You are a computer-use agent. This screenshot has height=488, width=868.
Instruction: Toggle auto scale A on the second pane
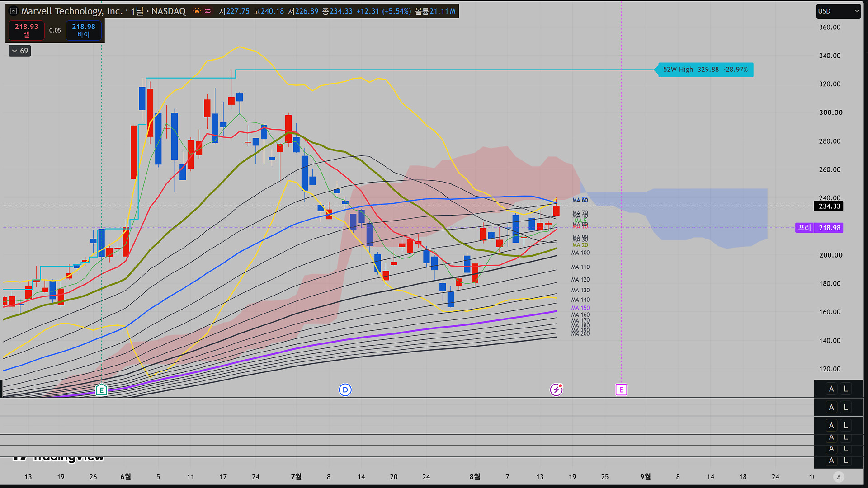(831, 407)
